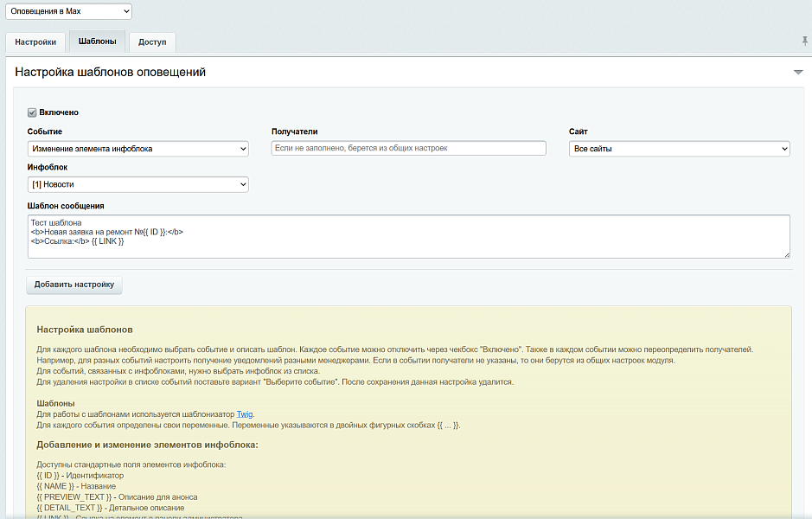Open the Доступ tab
812x519 pixels.
click(152, 42)
